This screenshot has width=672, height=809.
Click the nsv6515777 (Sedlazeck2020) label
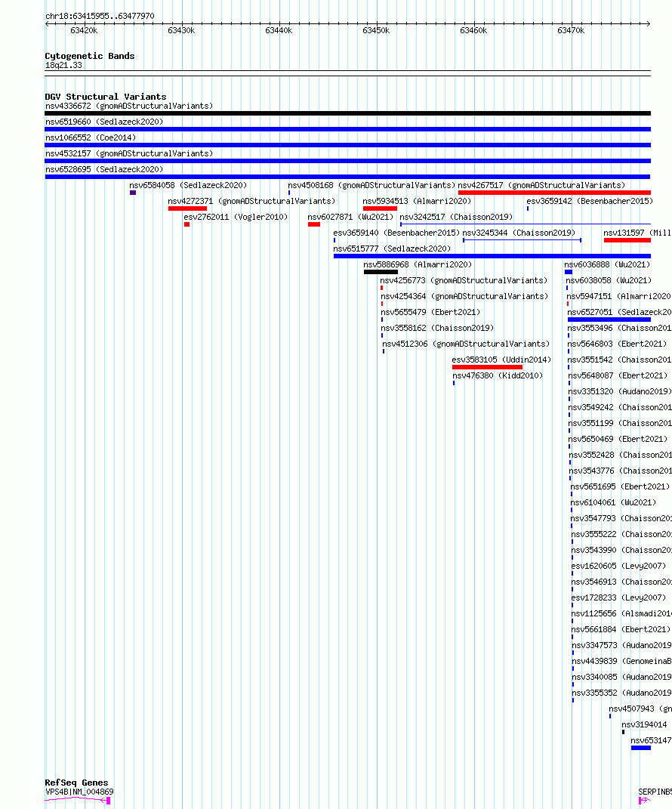pos(392,249)
